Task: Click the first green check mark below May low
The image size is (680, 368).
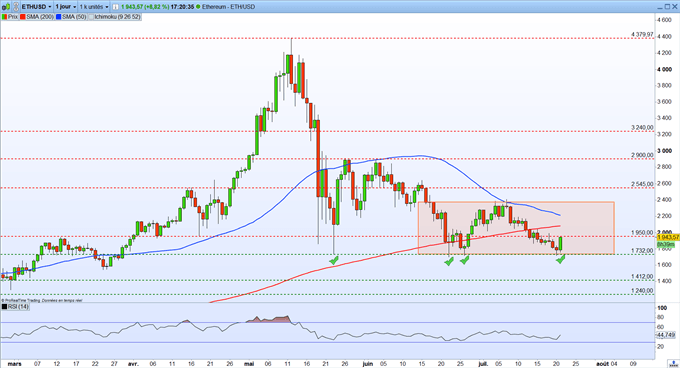Action: [334, 260]
